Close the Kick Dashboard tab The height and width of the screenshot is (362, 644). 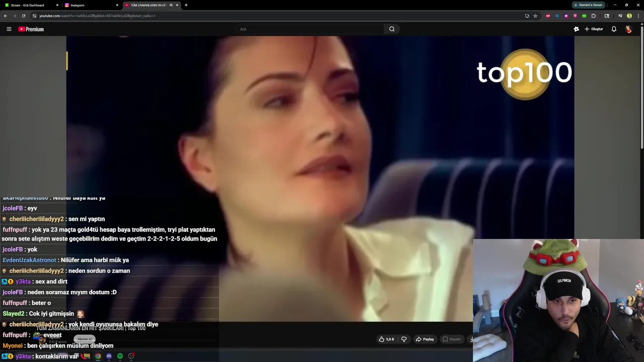57,5
